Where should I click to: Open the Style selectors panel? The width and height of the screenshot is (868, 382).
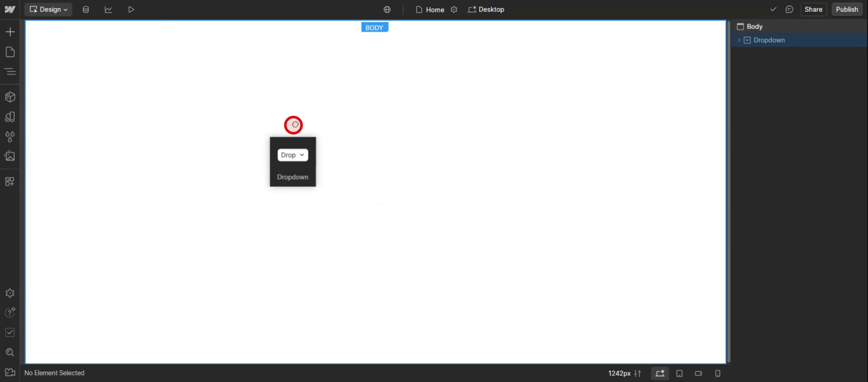10,117
